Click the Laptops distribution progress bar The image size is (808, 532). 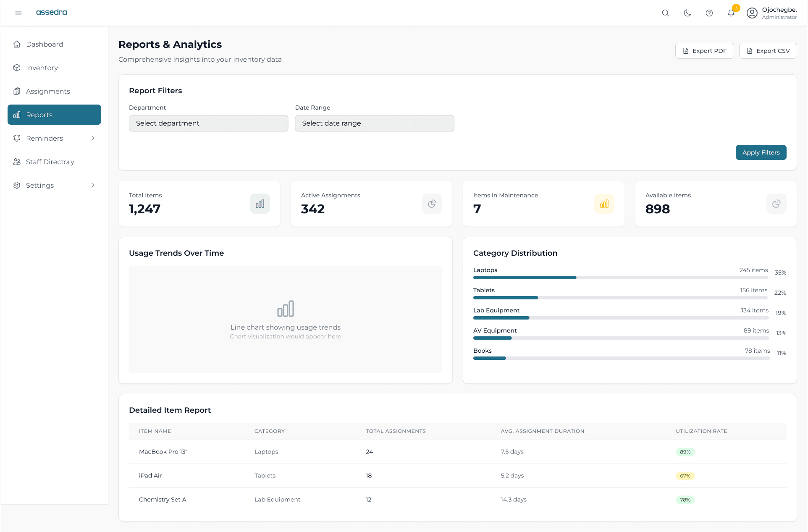621,278
